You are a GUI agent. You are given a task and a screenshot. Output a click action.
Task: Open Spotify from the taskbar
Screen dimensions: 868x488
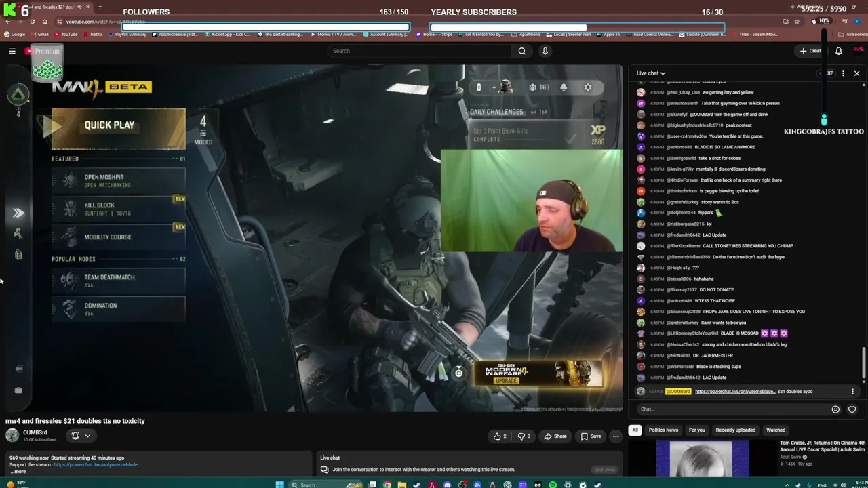pyautogui.click(x=553, y=485)
